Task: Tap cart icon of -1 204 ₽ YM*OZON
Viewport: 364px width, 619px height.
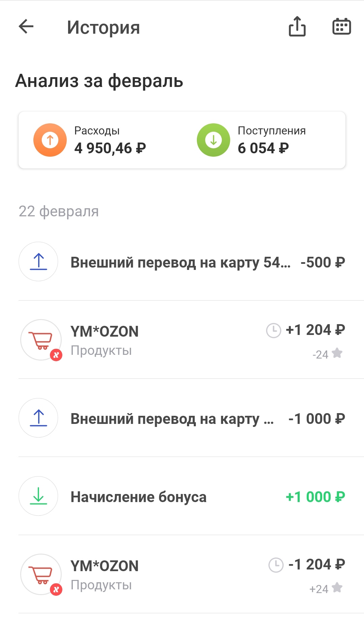Action: click(x=41, y=574)
